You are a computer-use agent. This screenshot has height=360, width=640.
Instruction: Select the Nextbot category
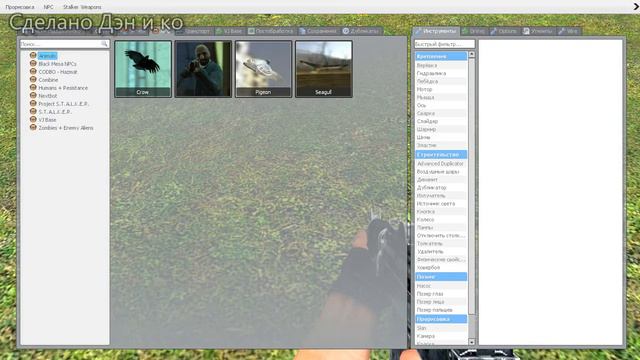[48, 96]
